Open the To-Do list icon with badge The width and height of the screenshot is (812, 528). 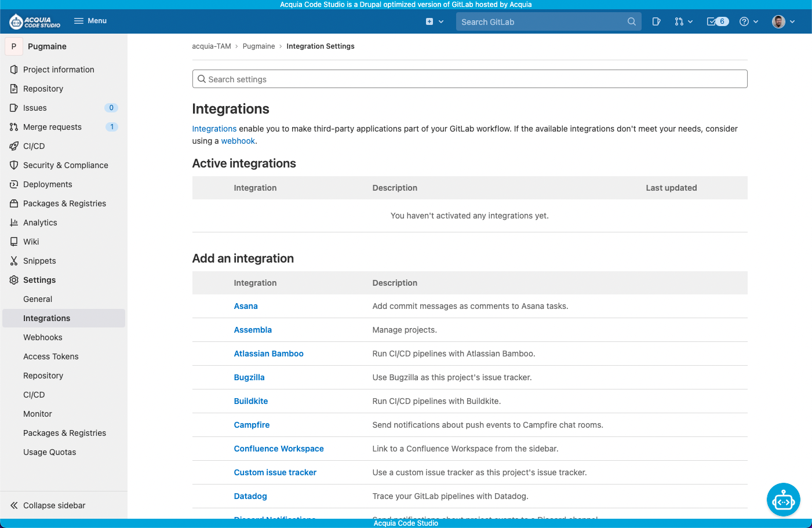[717, 21]
